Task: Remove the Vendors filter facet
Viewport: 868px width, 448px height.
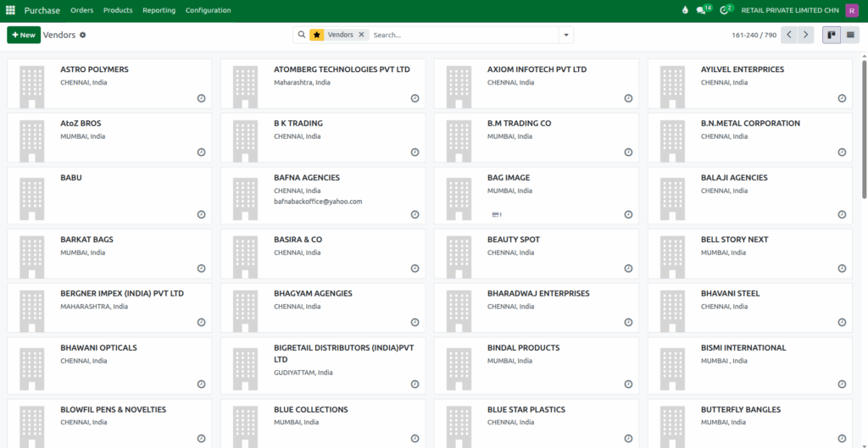Action: [x=361, y=34]
